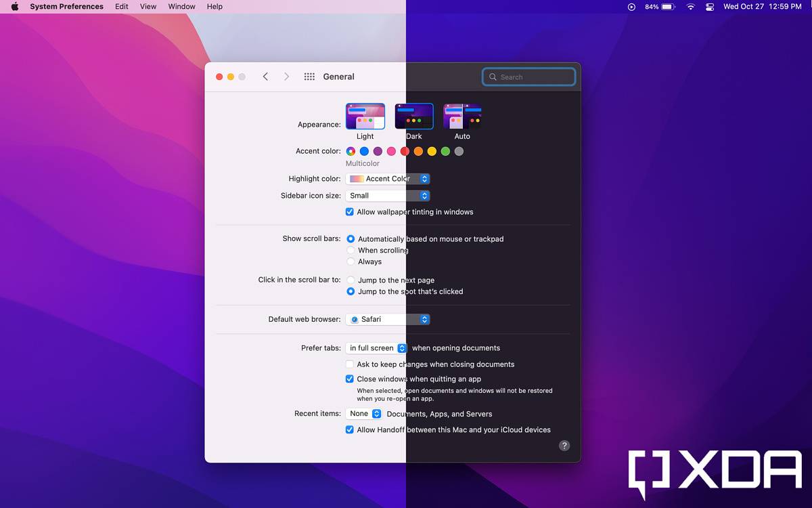This screenshot has height=508, width=812.
Task: Select Automatically based on mouse or trackpad
Action: point(351,239)
